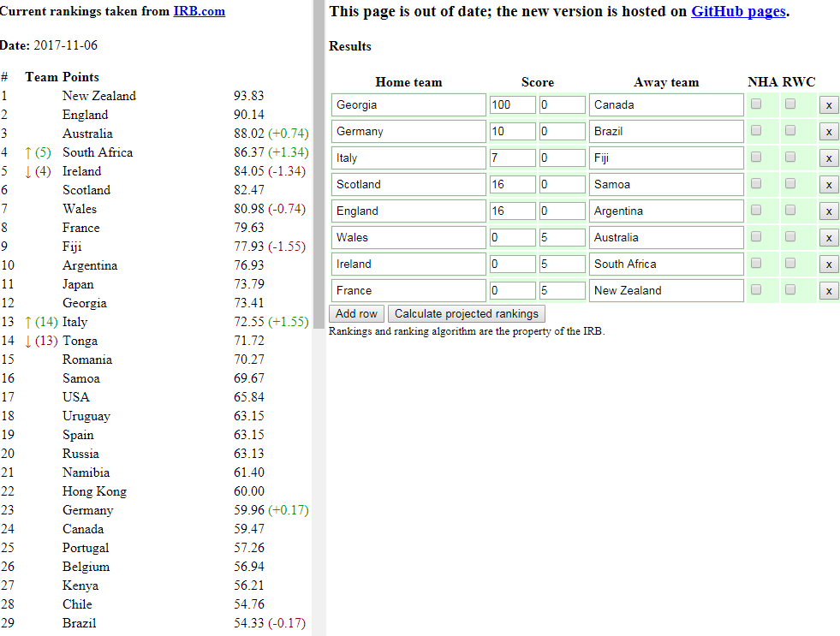This screenshot has width=840, height=636.
Task: Select the Wales home team field
Action: pyautogui.click(x=408, y=237)
